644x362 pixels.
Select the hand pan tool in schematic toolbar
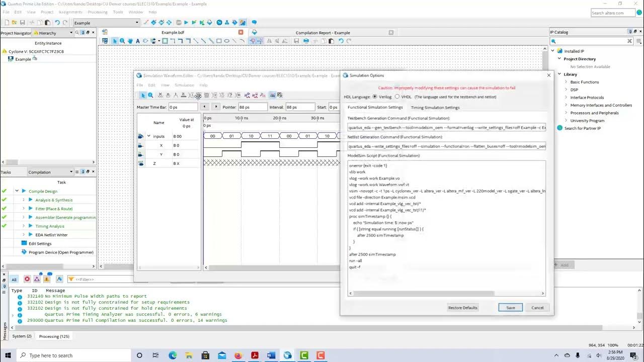coord(130,41)
